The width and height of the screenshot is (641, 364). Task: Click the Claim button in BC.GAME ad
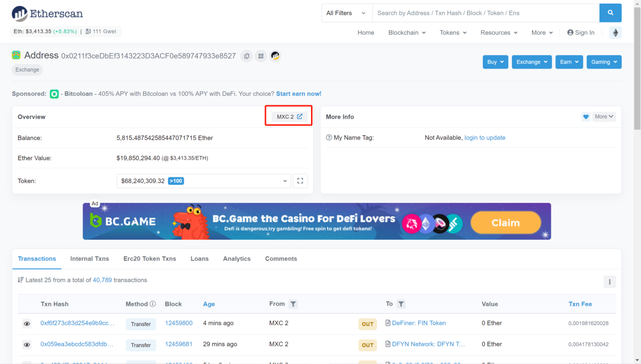click(x=506, y=223)
